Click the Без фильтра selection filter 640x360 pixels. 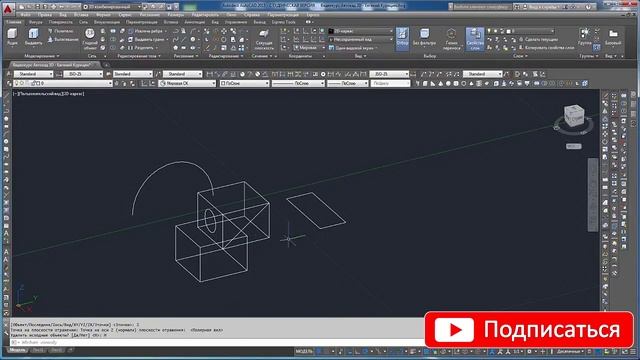coord(424,37)
